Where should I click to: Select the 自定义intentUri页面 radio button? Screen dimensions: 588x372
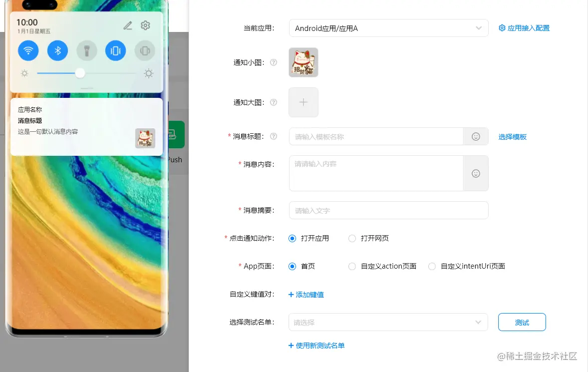432,266
